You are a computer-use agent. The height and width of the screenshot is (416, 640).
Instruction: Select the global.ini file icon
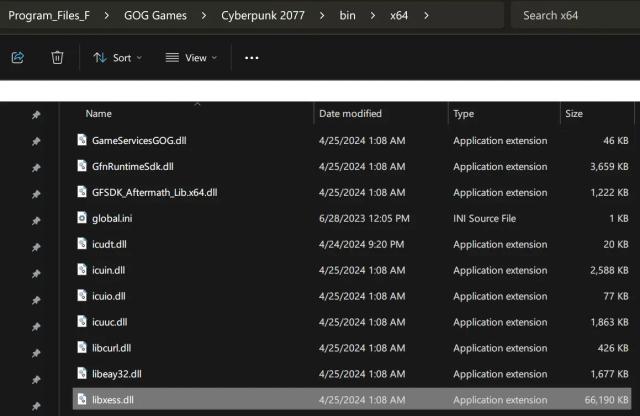82,218
